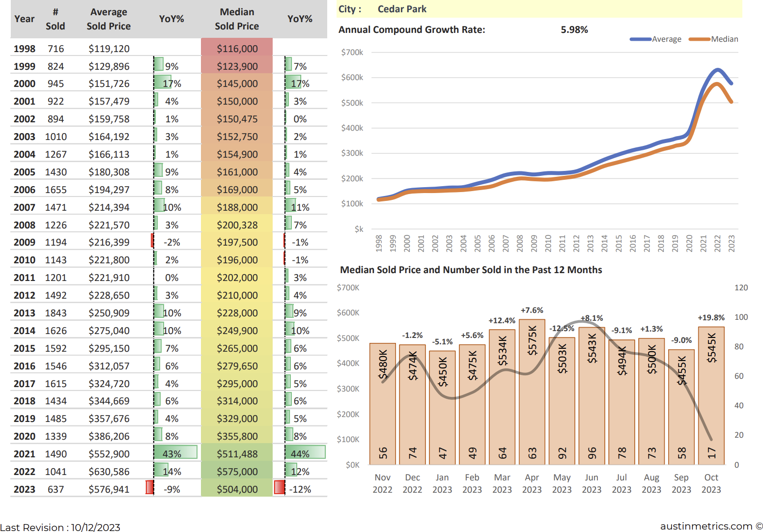Click the # Sold column header
Screen dimensions: 763x532
click(x=55, y=19)
